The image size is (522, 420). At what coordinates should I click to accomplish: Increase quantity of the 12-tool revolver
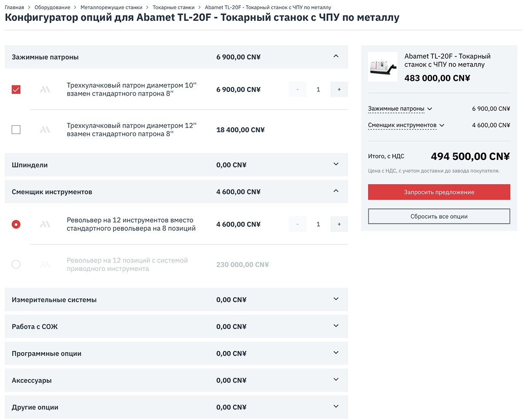[339, 224]
